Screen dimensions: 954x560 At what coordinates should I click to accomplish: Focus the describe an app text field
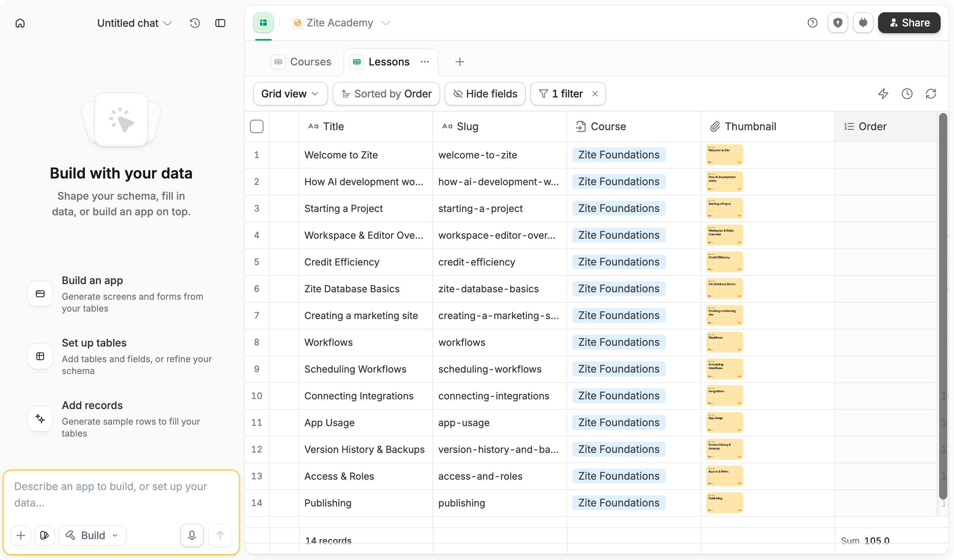(x=121, y=495)
